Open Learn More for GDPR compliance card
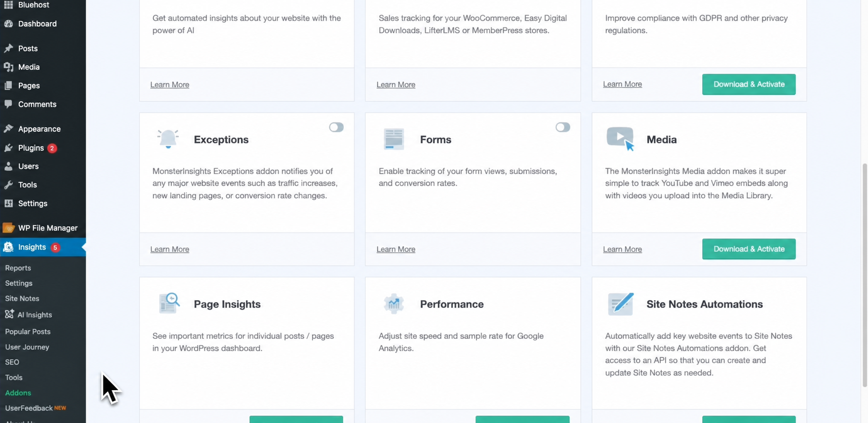 (622, 84)
